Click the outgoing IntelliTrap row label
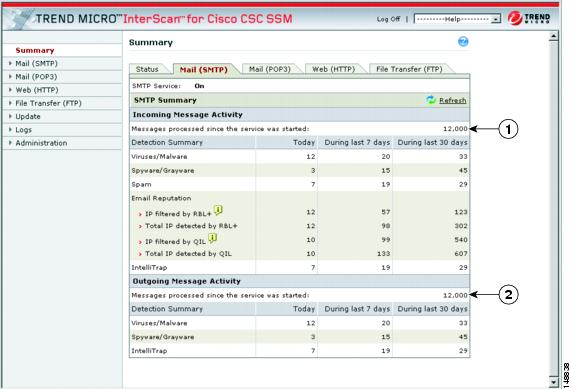 pos(149,351)
